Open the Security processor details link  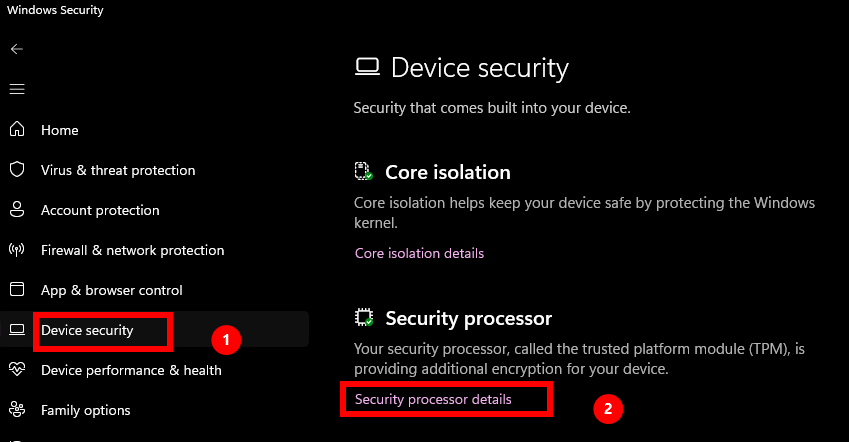433,399
